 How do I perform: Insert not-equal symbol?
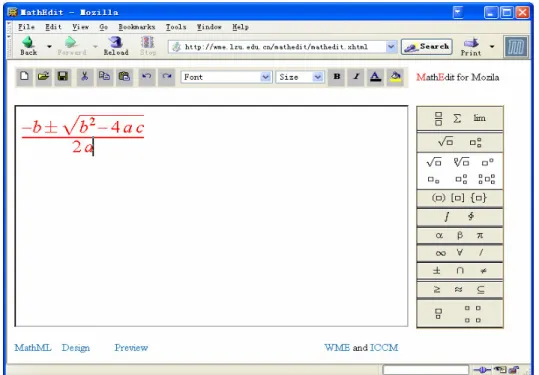click(x=483, y=271)
